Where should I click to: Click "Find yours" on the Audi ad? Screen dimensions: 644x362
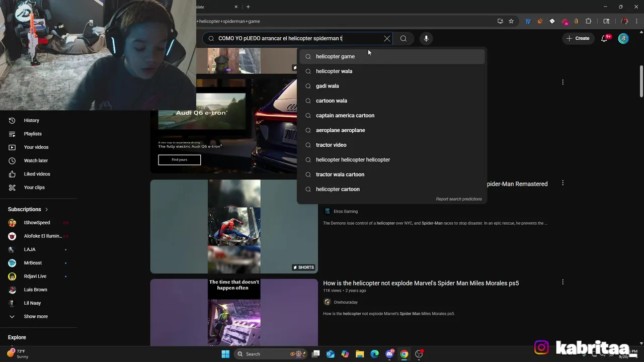(x=179, y=159)
